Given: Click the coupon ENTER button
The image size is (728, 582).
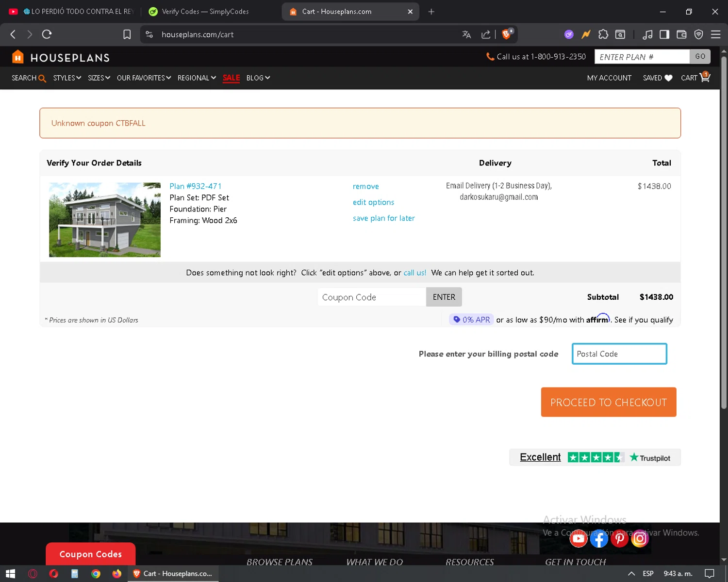Looking at the screenshot, I should pyautogui.click(x=444, y=297).
